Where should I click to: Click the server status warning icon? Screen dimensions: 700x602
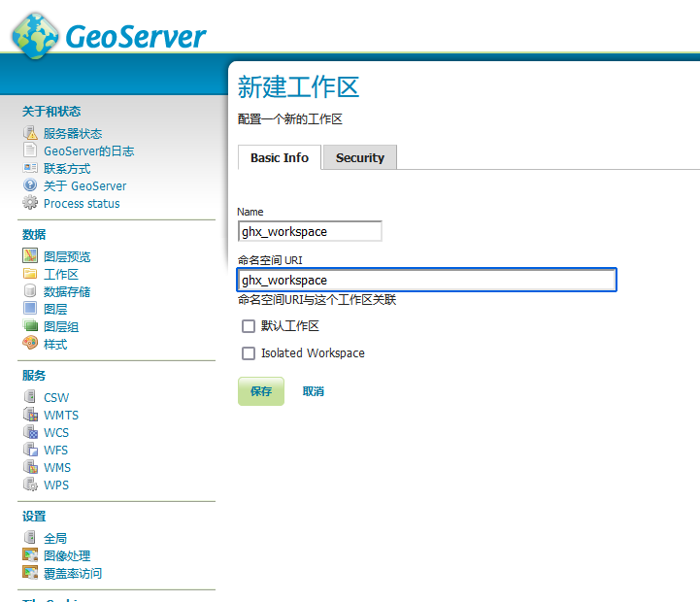point(30,133)
